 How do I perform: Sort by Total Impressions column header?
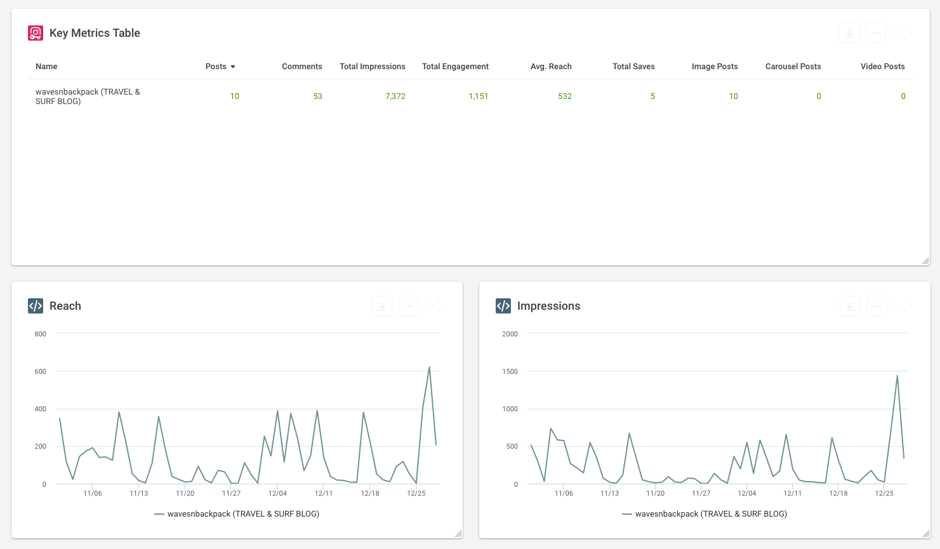[x=372, y=67]
